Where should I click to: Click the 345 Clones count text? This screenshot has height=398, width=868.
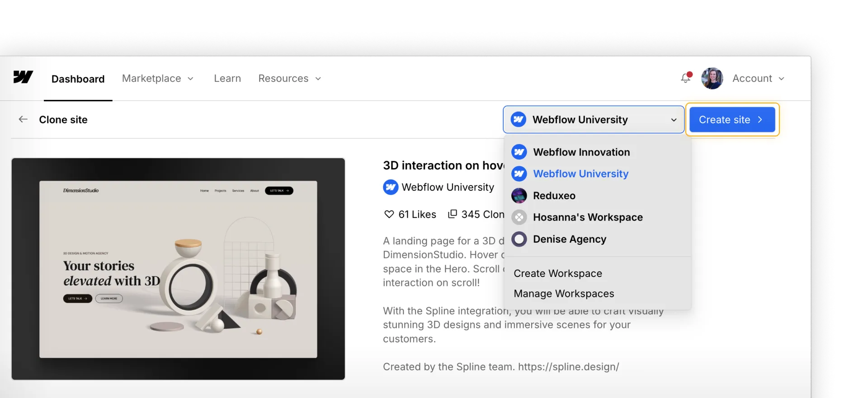483,214
